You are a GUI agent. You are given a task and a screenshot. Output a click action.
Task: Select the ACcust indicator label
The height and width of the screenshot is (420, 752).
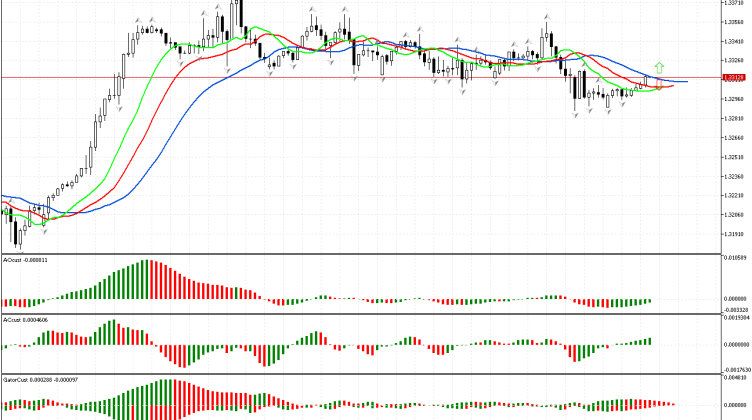(27, 320)
